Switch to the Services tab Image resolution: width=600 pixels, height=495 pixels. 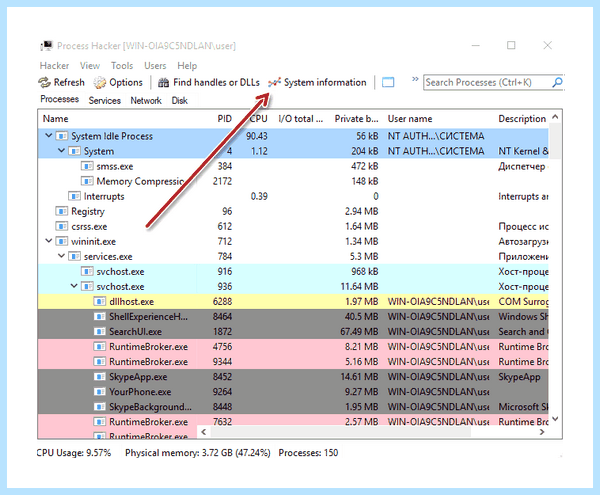point(105,101)
